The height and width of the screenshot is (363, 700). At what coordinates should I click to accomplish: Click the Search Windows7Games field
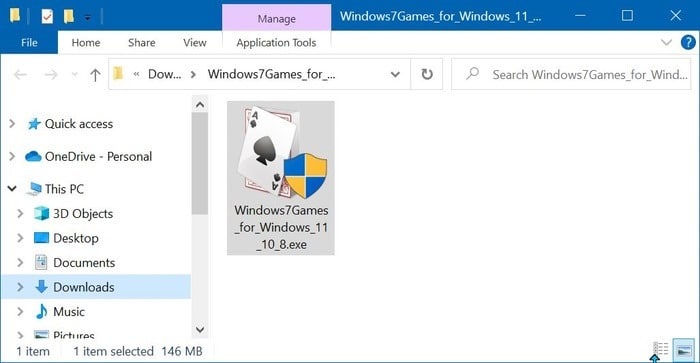point(571,74)
